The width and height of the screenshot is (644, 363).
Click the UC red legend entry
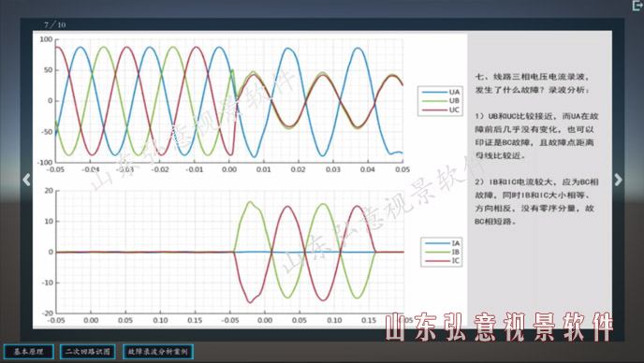pyautogui.click(x=440, y=109)
